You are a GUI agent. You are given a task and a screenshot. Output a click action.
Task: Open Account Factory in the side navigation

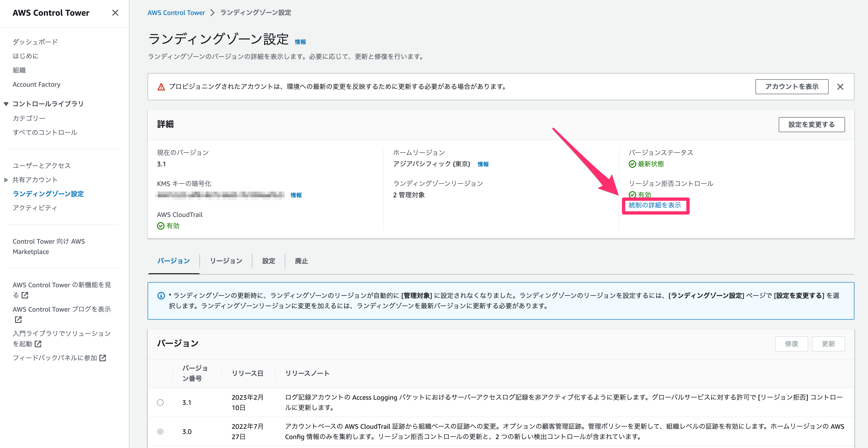coord(36,85)
